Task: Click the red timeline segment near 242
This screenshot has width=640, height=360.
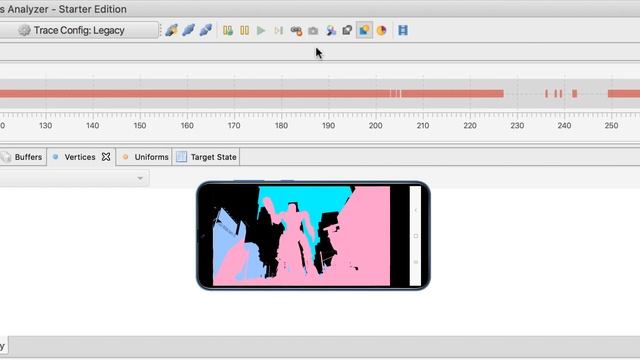Action: point(575,94)
